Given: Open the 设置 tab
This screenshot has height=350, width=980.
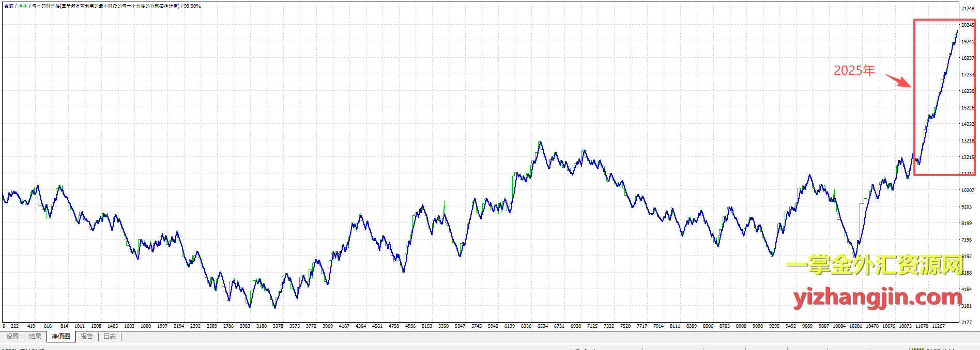Looking at the screenshot, I should coord(12,337).
